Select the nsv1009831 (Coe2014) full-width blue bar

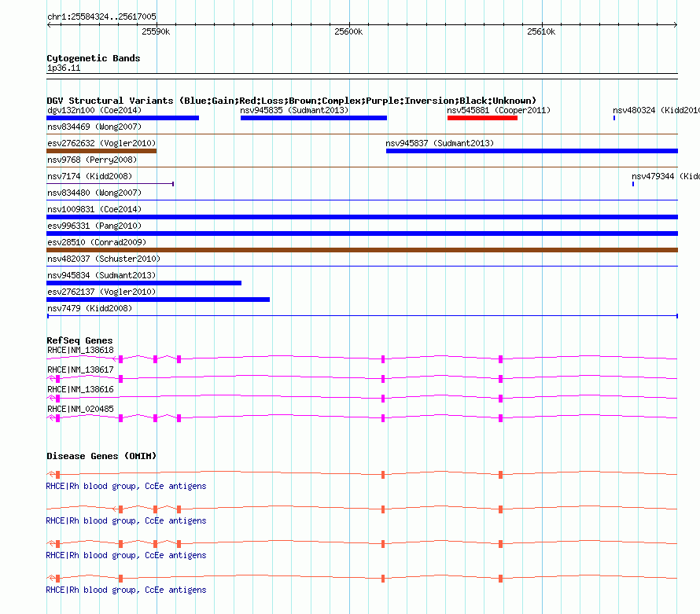(362, 217)
